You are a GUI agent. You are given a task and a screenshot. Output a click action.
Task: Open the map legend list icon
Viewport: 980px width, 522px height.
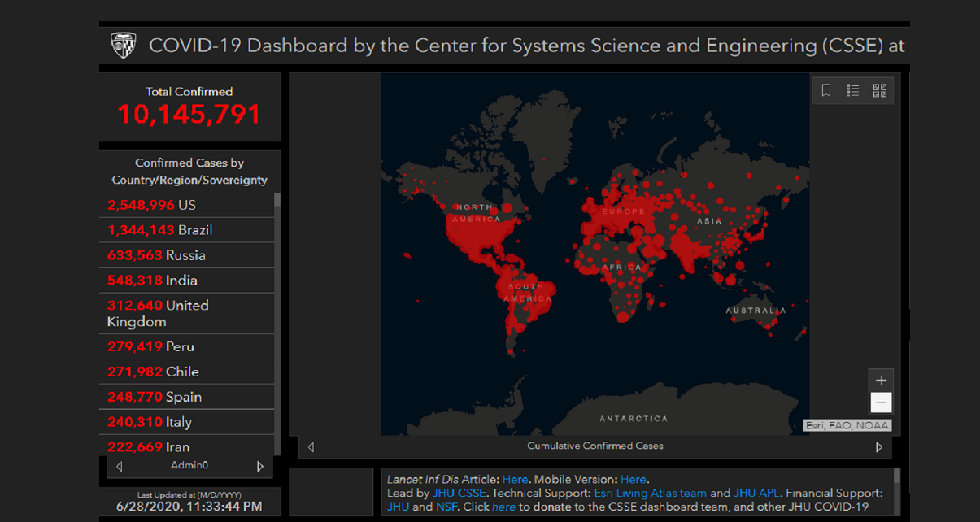853,90
